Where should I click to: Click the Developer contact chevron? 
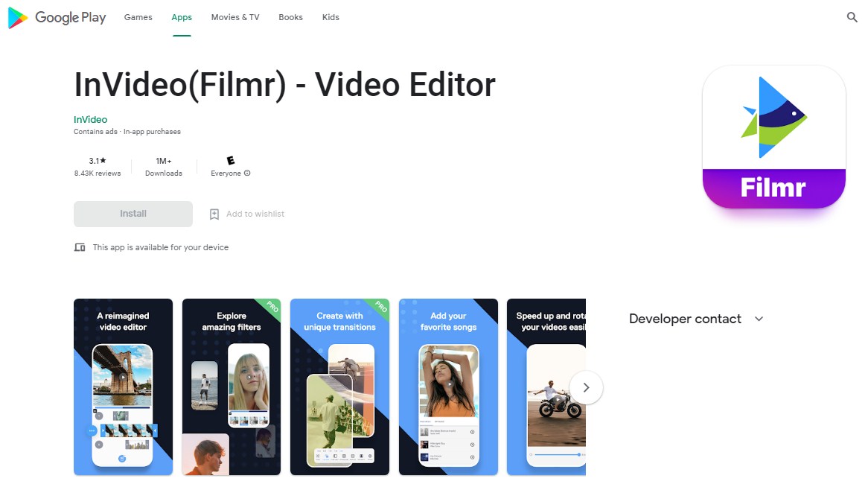759,319
